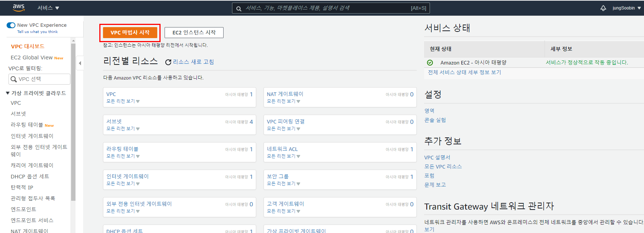644x233 pixels.
Task: Select 캐리어 게이트웨이 in the sidebar
Action: click(32, 165)
